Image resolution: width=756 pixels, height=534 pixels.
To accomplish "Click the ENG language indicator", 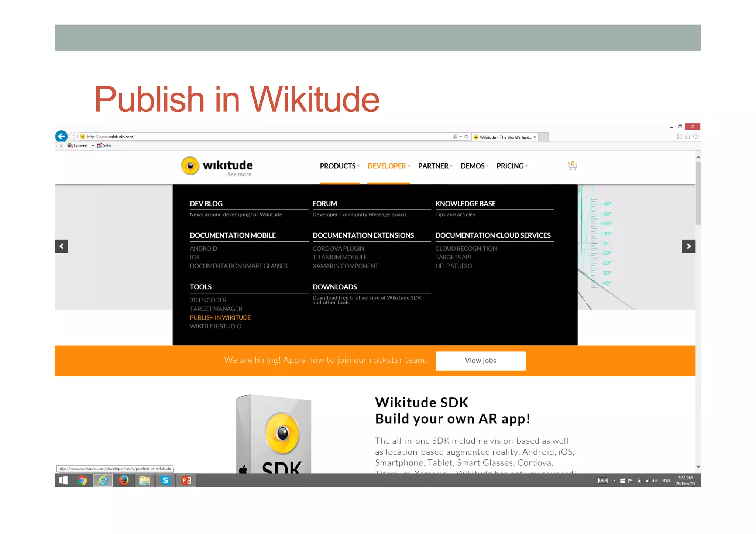I will point(666,480).
